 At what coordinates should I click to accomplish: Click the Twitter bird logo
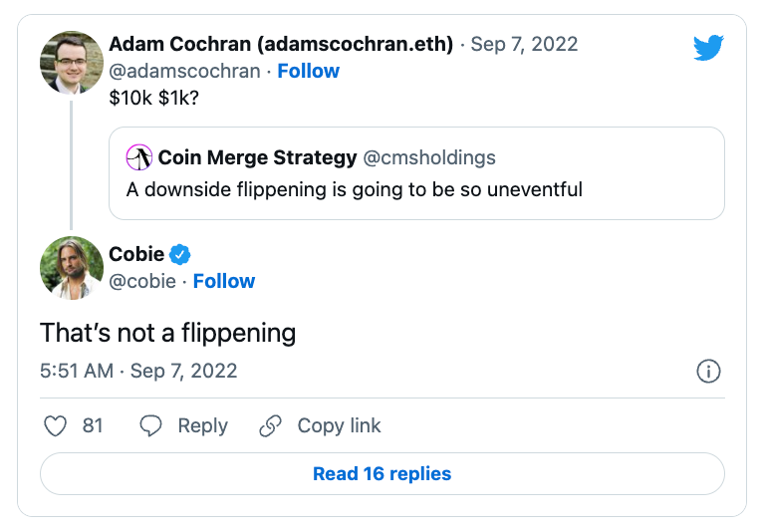coord(708,48)
